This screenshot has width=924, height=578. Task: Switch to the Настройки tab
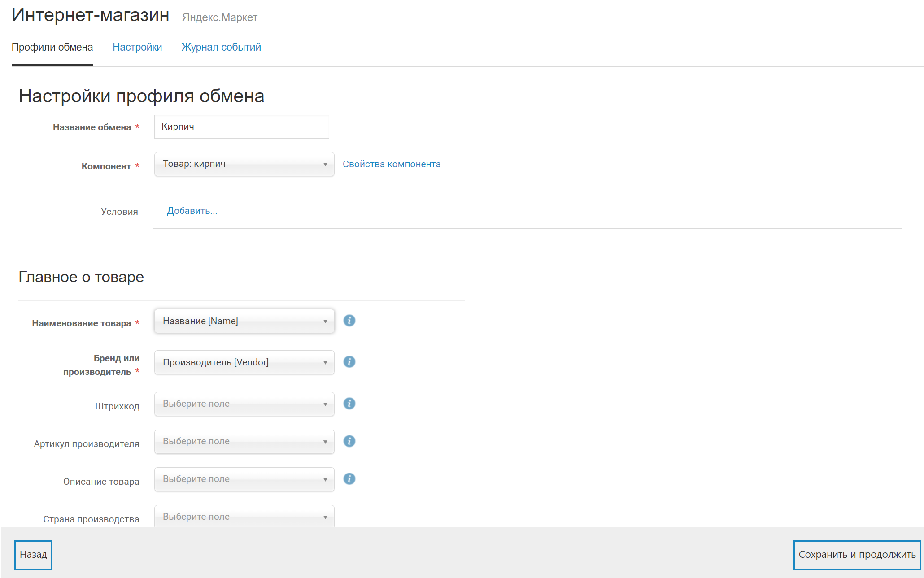pyautogui.click(x=137, y=47)
